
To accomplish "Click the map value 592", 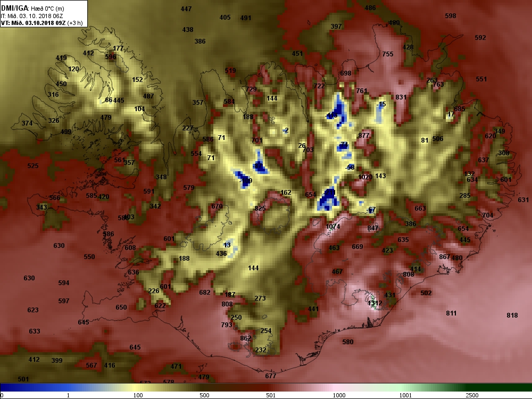I will pos(480,38).
